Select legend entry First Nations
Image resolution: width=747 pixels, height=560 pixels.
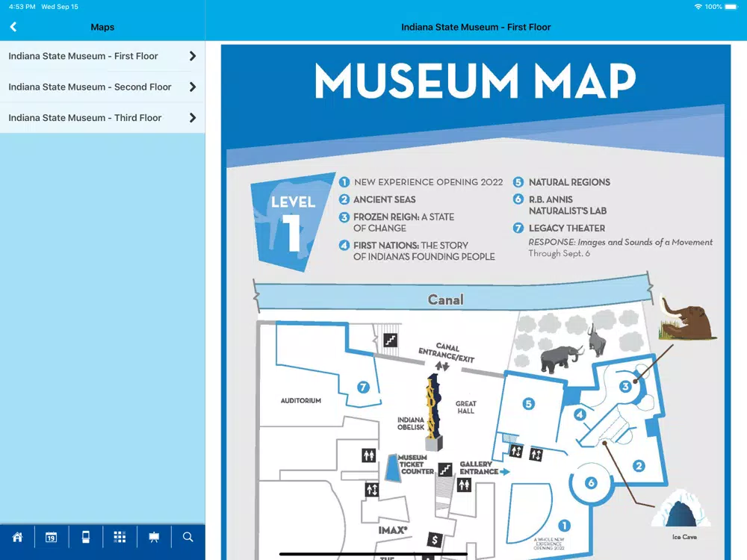417,251
